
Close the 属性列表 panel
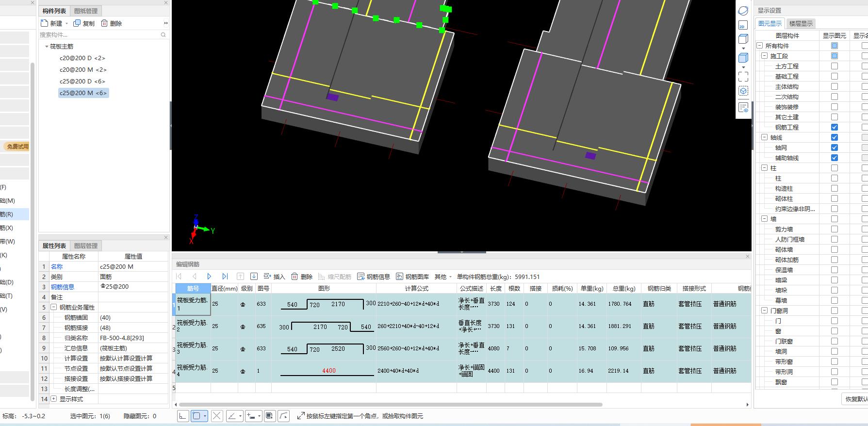[166, 238]
